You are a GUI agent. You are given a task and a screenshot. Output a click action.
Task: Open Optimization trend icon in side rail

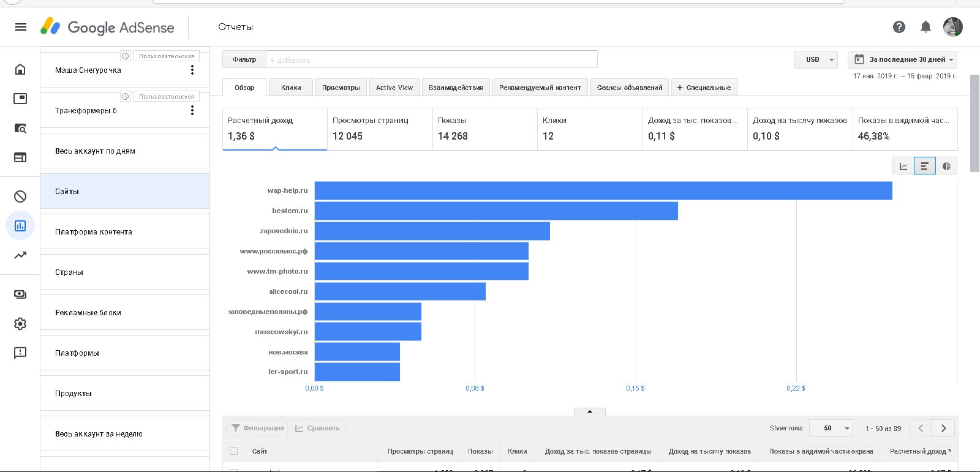[20, 255]
